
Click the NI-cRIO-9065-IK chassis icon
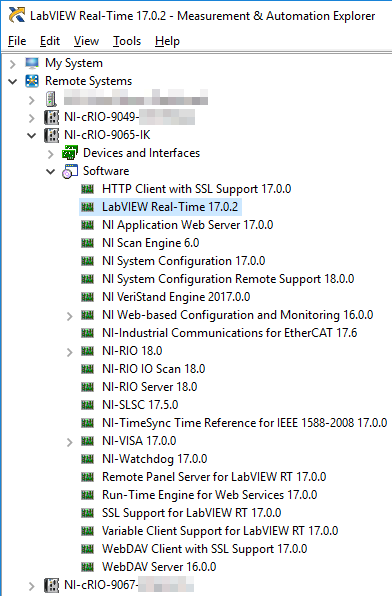(51, 135)
